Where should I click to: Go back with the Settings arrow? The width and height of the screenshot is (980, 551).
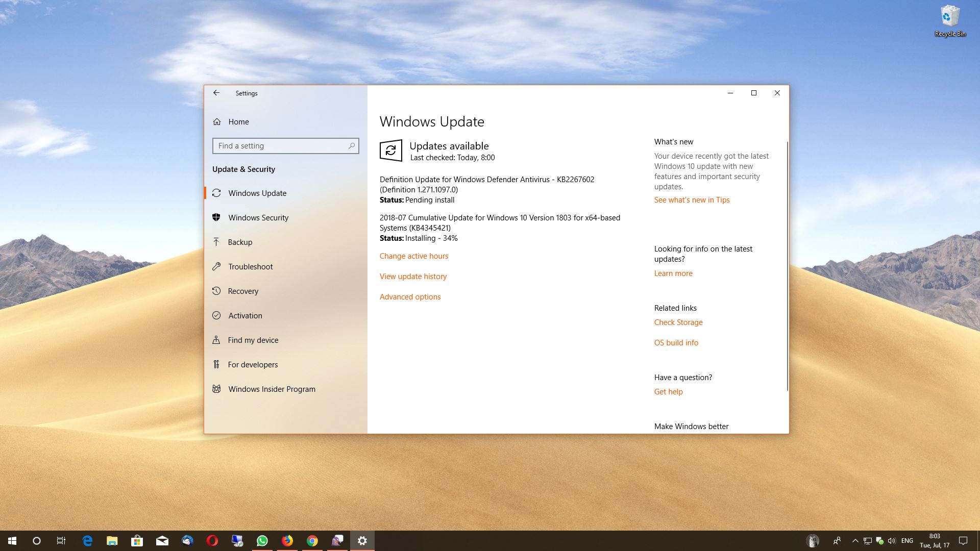coord(216,93)
